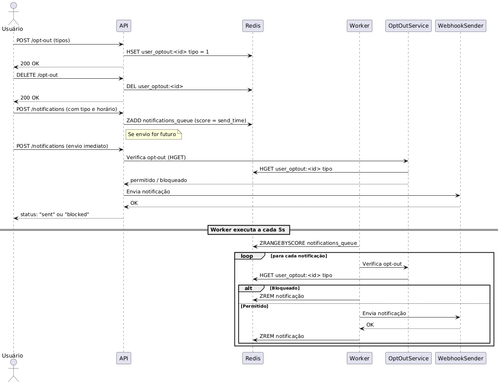The width and height of the screenshot is (500, 384).
Task: Click the yellow 'Se envio for futuro' note
Action: [x=154, y=134]
